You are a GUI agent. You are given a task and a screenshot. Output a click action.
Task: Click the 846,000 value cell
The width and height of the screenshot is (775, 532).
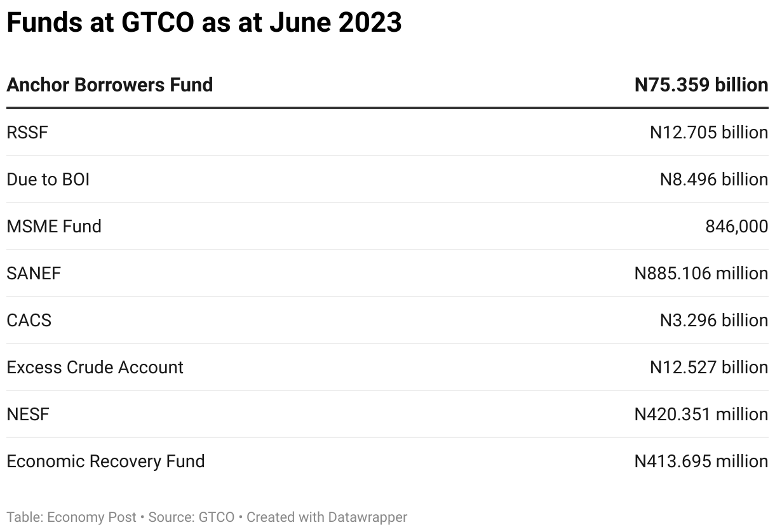(x=737, y=226)
